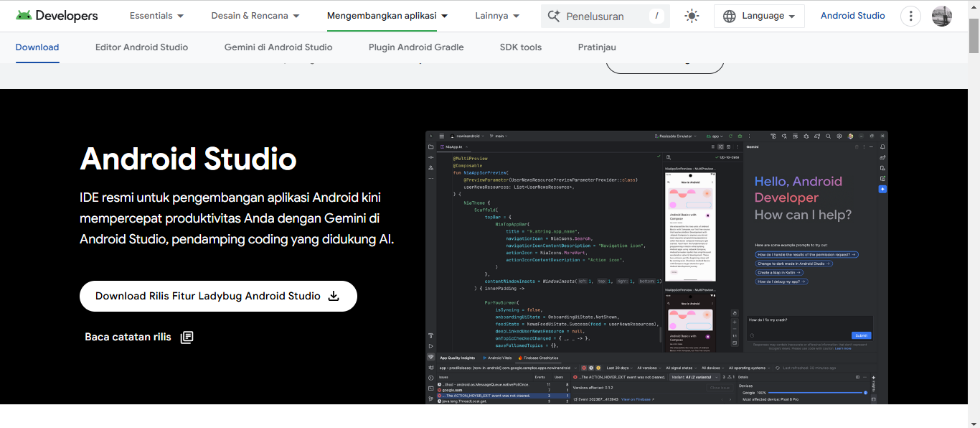Toggle the light/dark theme sun icon
980x428 pixels.
click(692, 16)
